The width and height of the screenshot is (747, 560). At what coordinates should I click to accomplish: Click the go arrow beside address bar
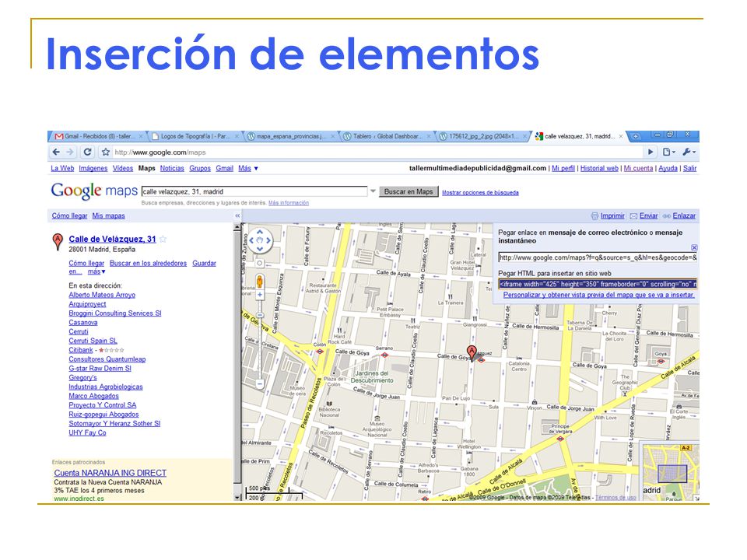point(651,152)
